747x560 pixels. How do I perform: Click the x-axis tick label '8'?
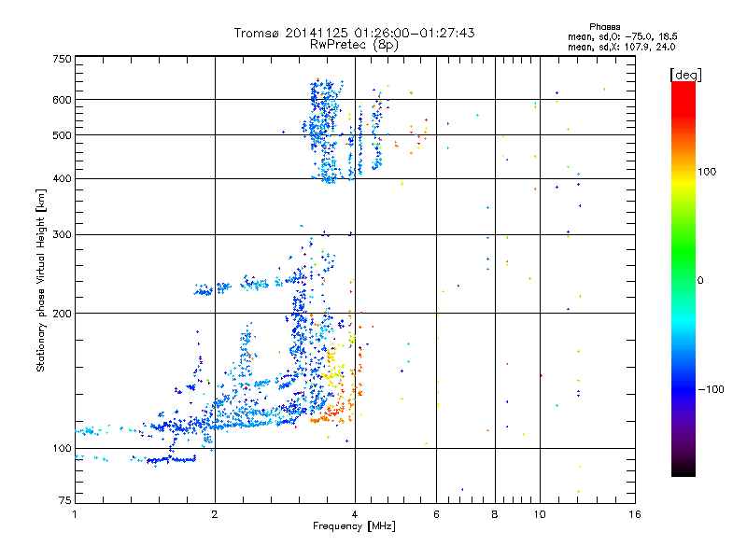click(495, 514)
